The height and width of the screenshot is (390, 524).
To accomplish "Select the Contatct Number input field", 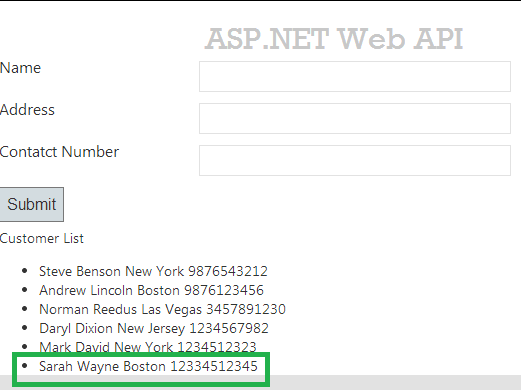I will pos(355,160).
